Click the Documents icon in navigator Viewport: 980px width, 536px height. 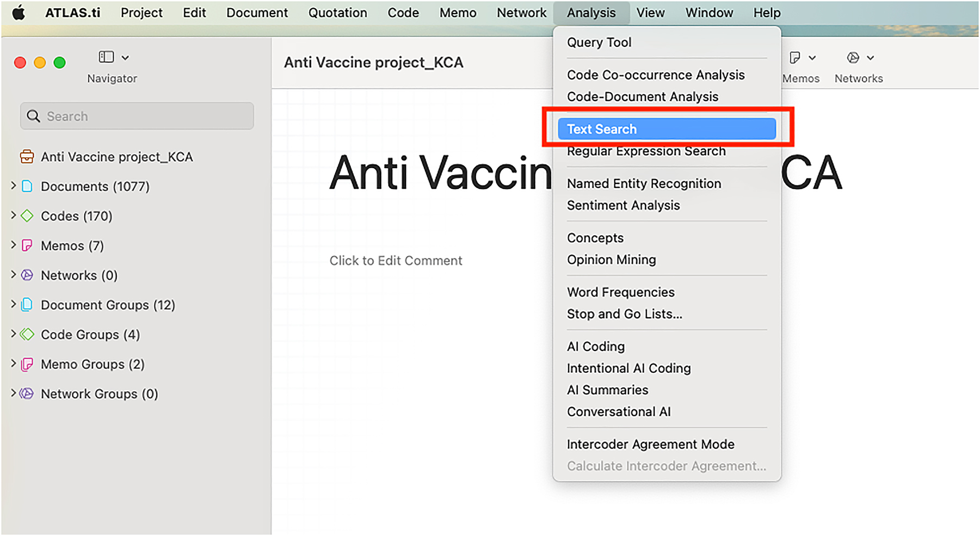click(x=27, y=186)
